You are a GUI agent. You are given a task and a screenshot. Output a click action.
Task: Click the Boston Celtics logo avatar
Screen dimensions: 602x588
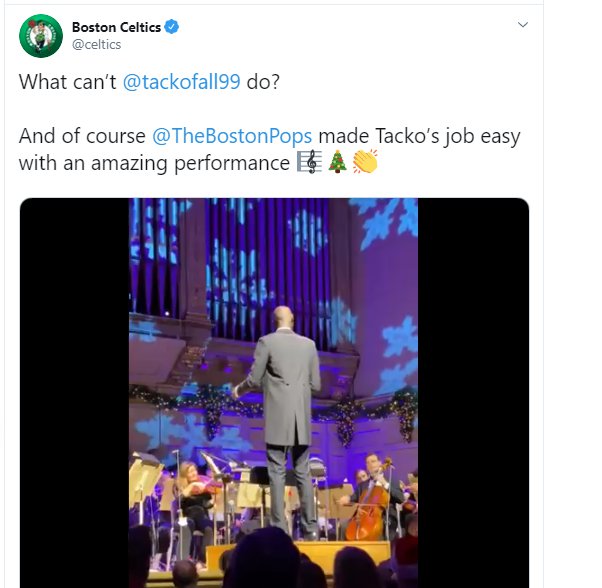[x=41, y=35]
